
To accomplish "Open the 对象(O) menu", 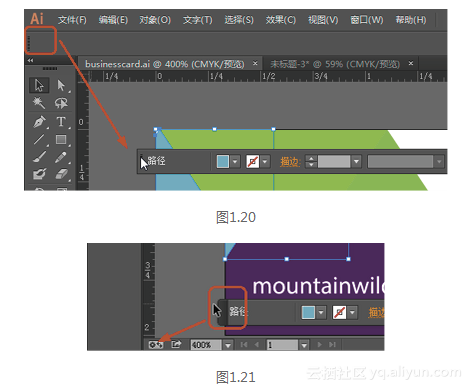I will pyautogui.click(x=155, y=20).
